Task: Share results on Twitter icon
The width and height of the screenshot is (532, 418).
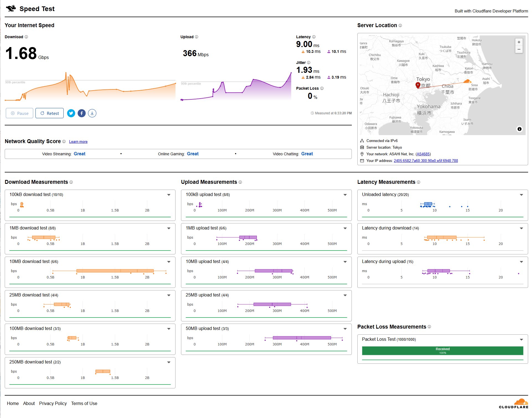Action: click(71, 113)
